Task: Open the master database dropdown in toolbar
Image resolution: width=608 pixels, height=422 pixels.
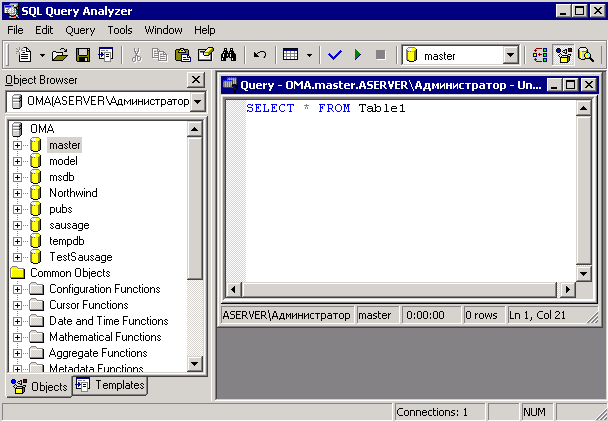Action: click(511, 55)
